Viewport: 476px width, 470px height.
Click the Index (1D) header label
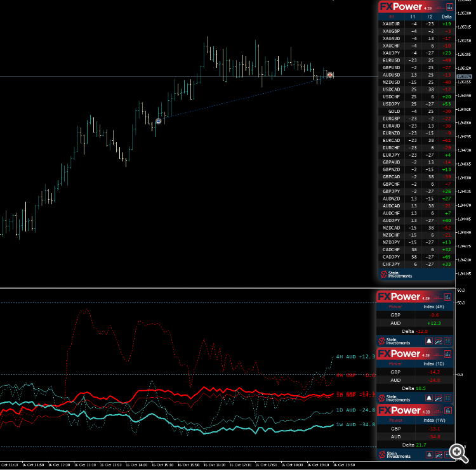pyautogui.click(x=434, y=363)
